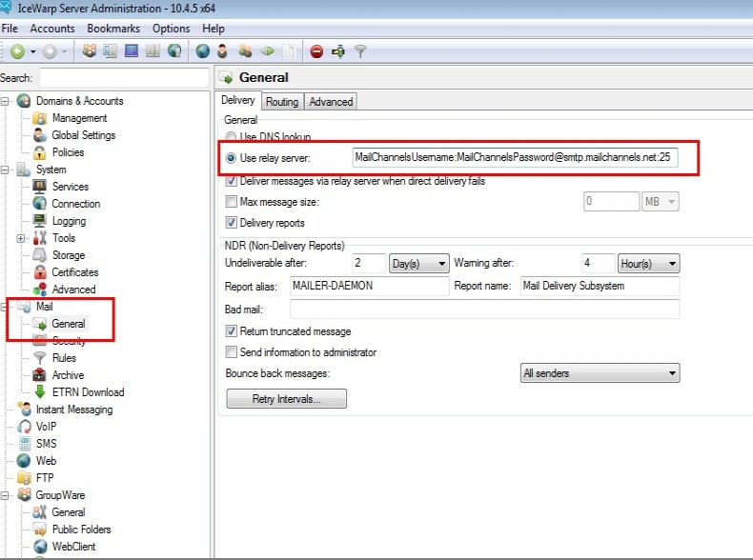Select VoIP in the tree

(x=46, y=427)
